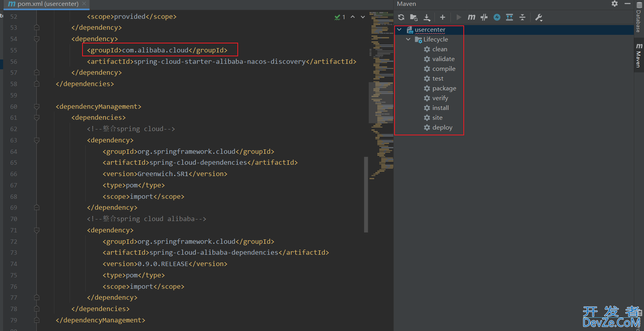
Task: Reload all Maven projects
Action: click(401, 17)
